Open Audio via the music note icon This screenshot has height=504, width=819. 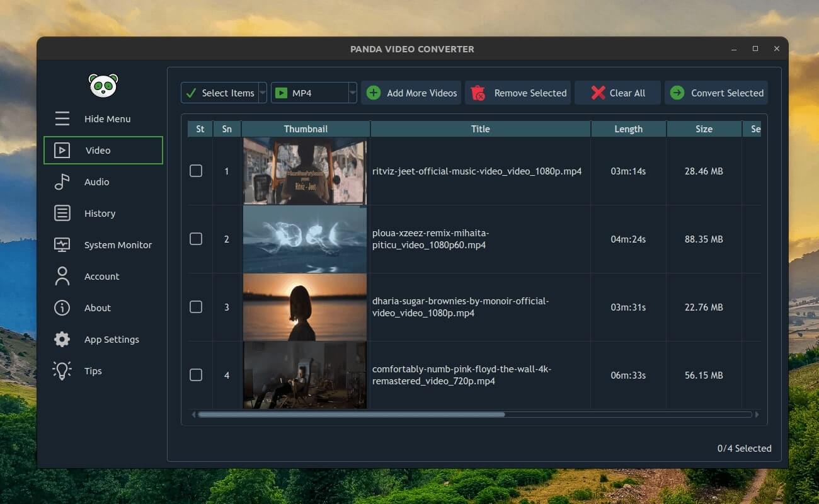(x=62, y=182)
